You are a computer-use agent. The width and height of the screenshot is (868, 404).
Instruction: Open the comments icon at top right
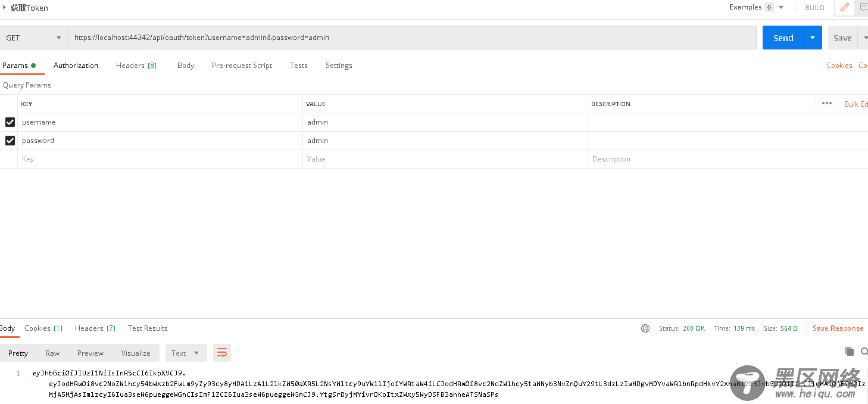tap(863, 8)
